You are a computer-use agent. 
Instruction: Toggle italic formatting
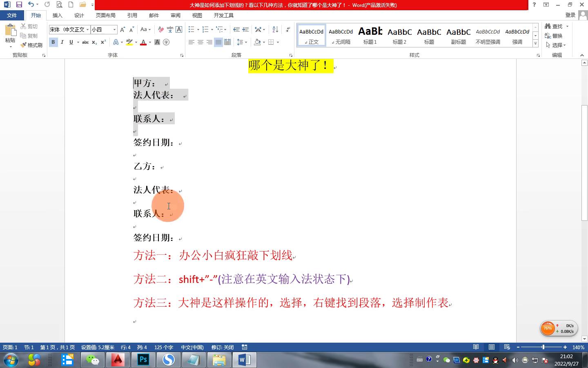[x=62, y=42]
